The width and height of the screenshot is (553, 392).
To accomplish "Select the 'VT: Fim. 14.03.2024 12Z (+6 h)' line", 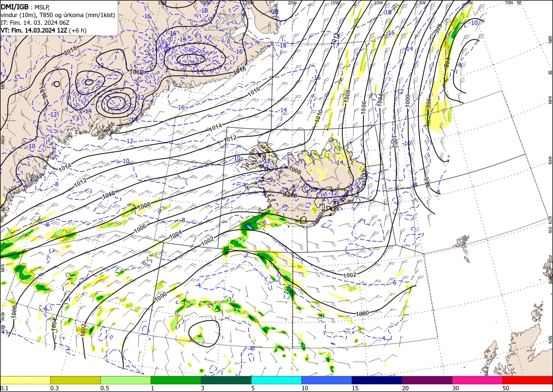I will [43, 30].
